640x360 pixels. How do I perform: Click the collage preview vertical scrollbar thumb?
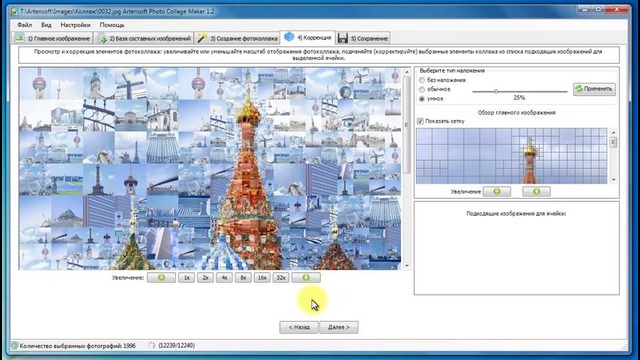407,125
